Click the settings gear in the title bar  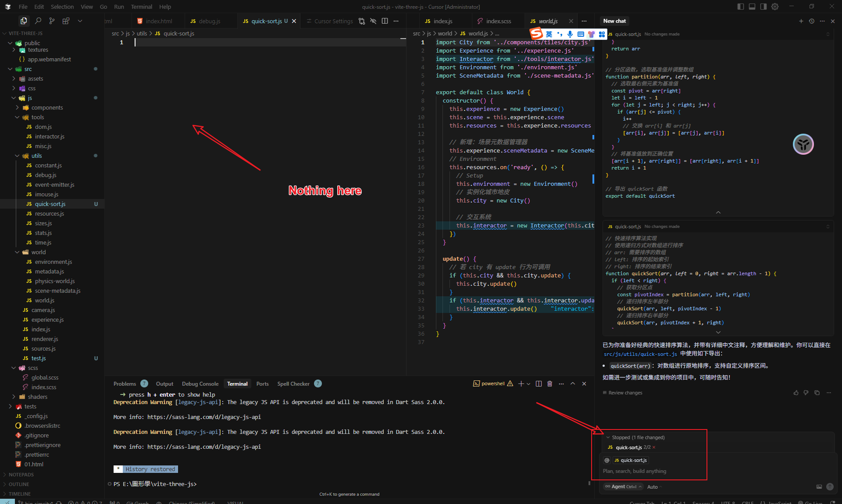(x=775, y=7)
